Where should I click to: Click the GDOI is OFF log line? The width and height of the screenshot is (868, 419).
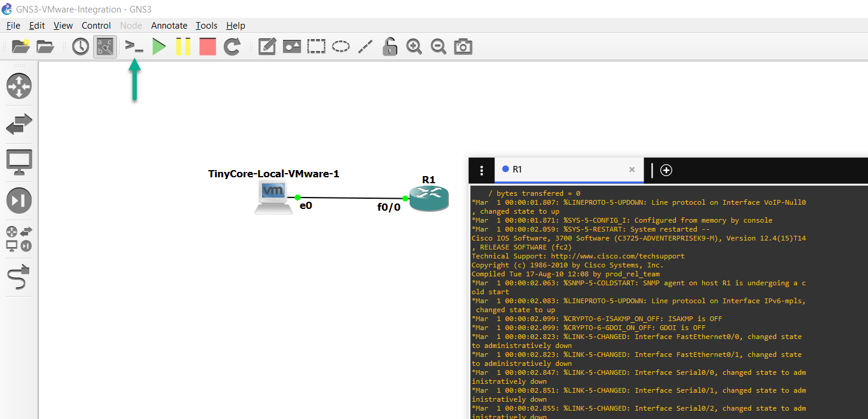tap(589, 328)
